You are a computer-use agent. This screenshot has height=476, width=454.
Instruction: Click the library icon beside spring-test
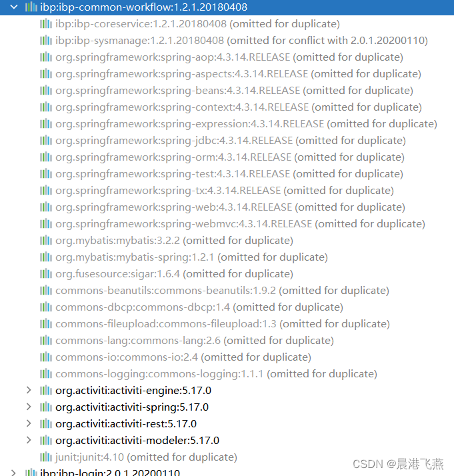pyautogui.click(x=46, y=173)
